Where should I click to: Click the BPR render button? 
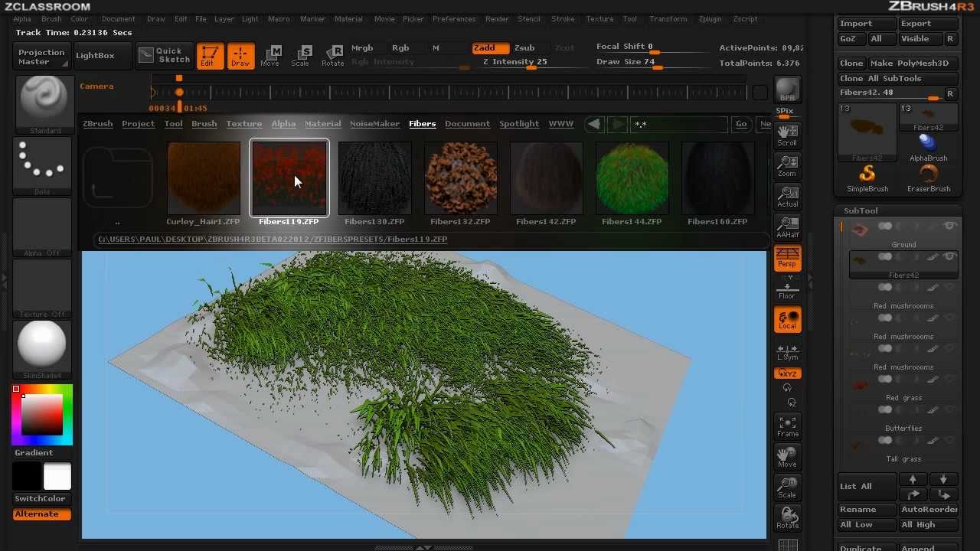point(787,90)
